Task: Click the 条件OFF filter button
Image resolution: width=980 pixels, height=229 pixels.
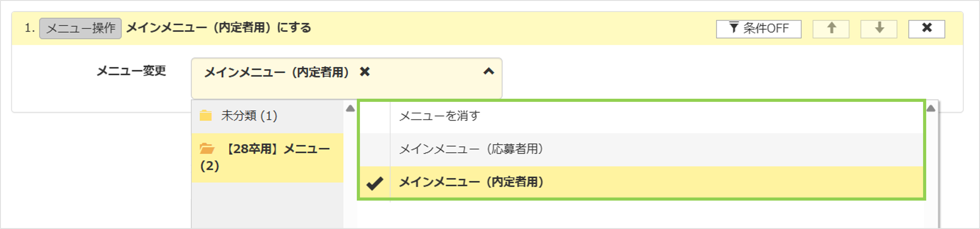Action: pos(758,29)
